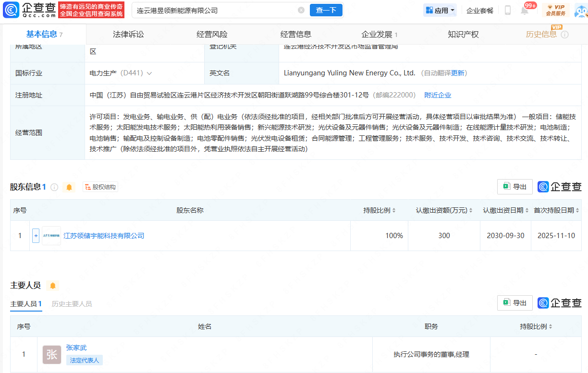
Task: Switch to the 法律诉讼 tab
Action: (128, 34)
